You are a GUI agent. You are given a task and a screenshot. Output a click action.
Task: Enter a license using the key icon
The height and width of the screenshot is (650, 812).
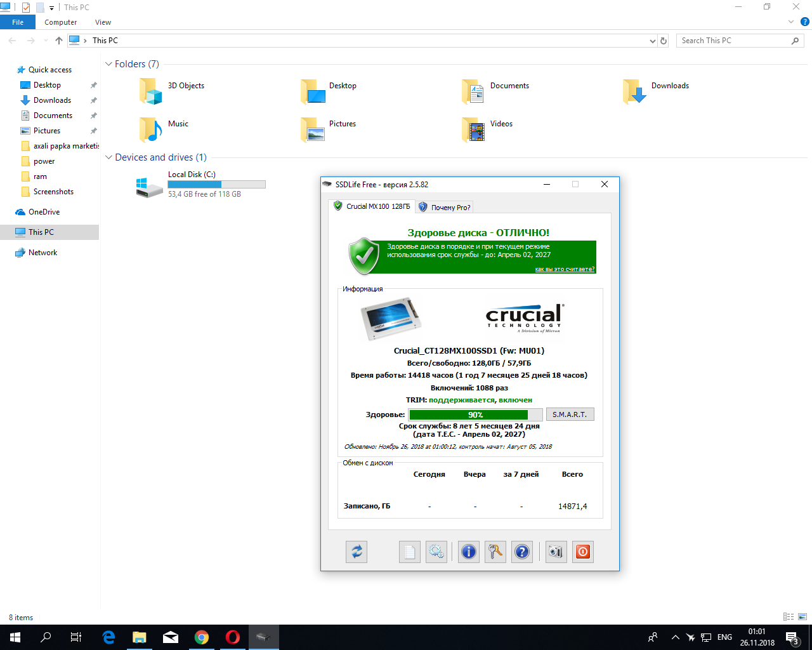pos(495,552)
